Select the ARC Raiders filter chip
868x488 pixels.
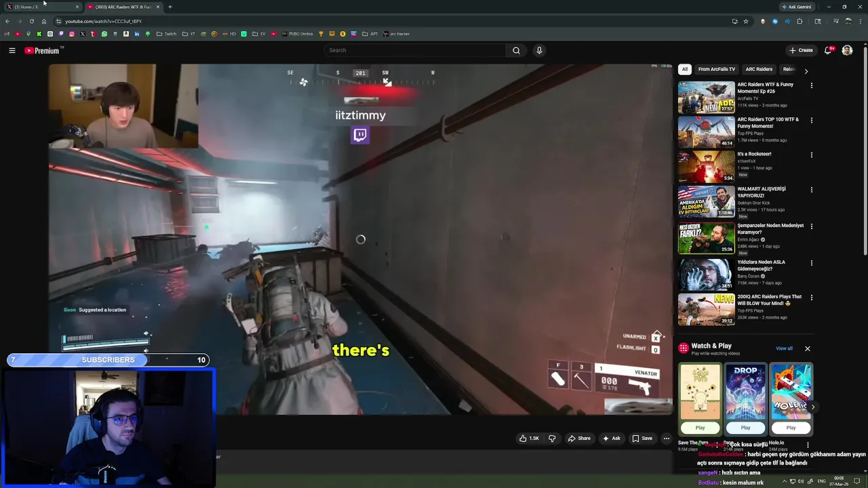(x=759, y=69)
